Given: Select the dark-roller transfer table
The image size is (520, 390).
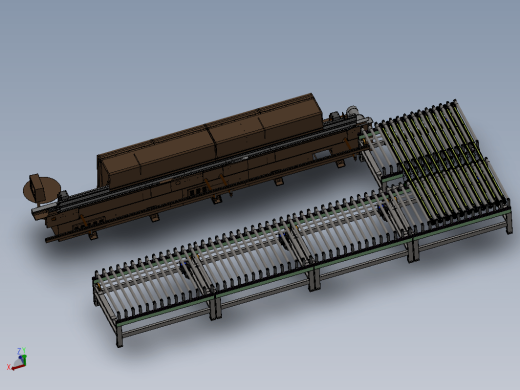Looking at the screenshot, I should point(443,163).
